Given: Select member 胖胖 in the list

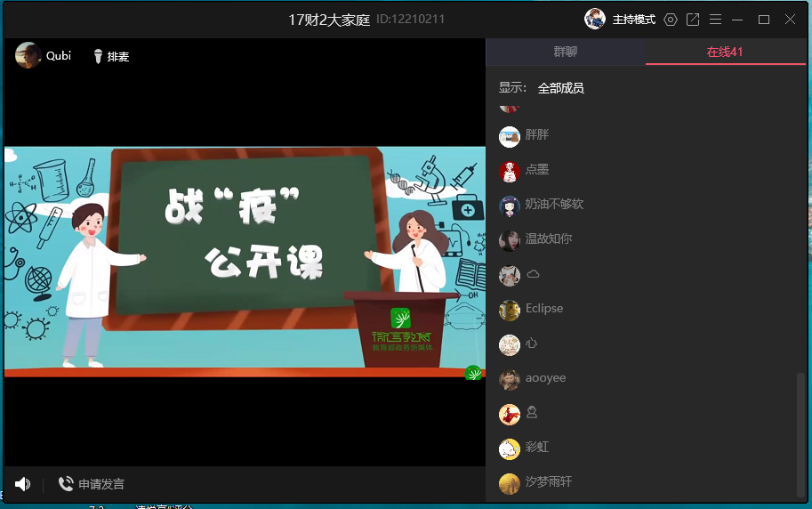Looking at the screenshot, I should (537, 135).
